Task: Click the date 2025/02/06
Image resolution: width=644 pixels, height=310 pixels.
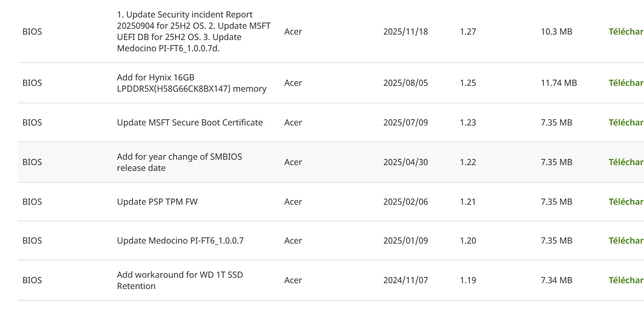Action: click(406, 202)
